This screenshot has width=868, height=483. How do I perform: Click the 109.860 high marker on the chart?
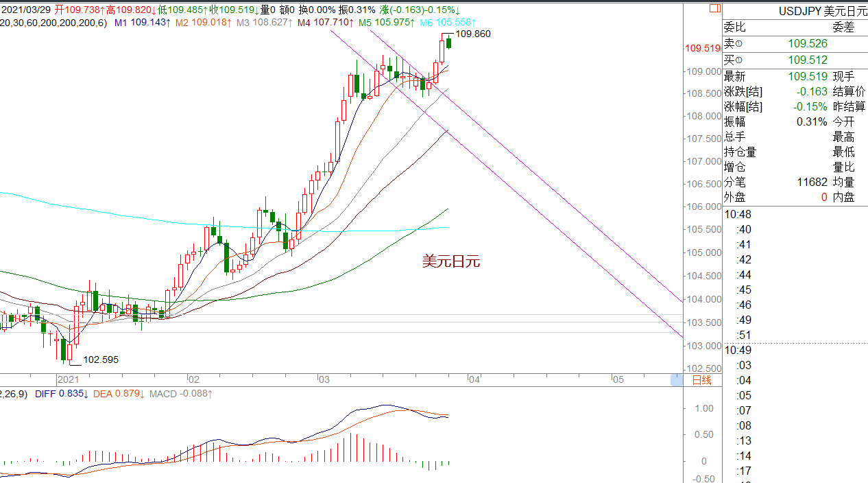[x=473, y=34]
